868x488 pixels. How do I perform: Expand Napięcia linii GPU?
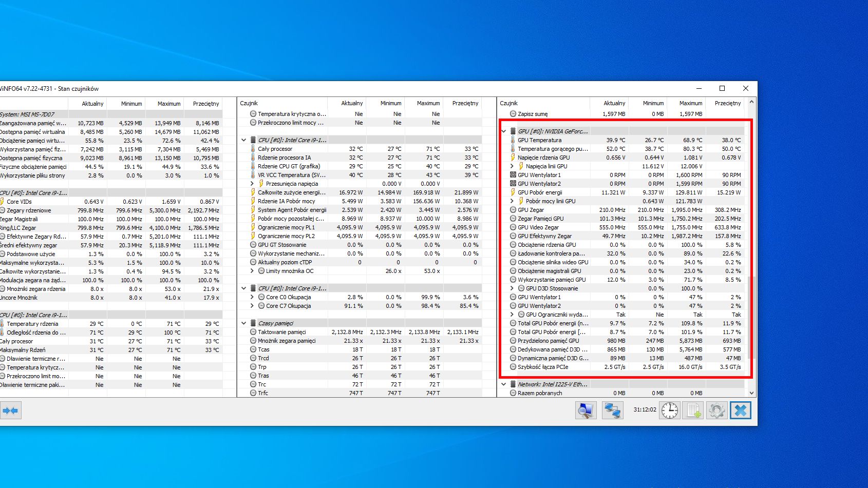512,166
